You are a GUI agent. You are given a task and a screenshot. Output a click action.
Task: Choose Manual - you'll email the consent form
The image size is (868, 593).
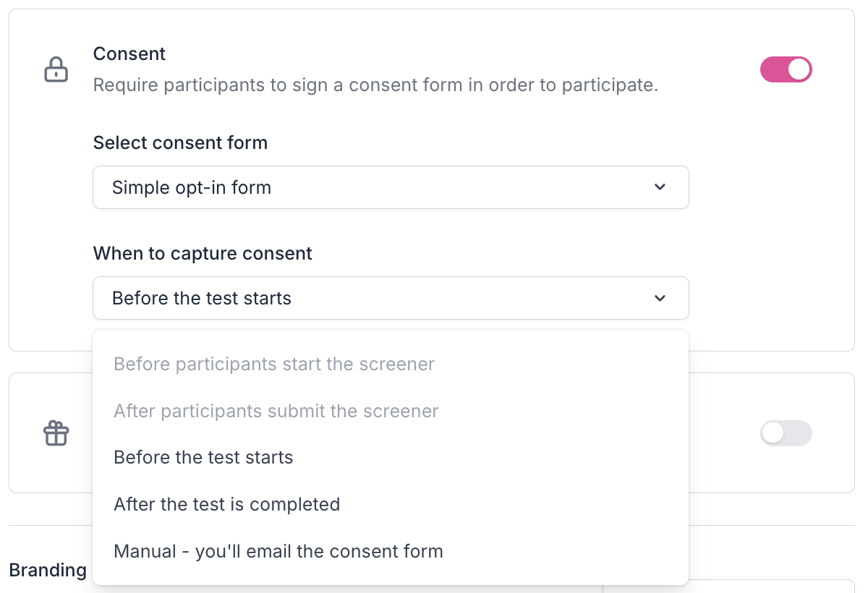click(x=278, y=552)
